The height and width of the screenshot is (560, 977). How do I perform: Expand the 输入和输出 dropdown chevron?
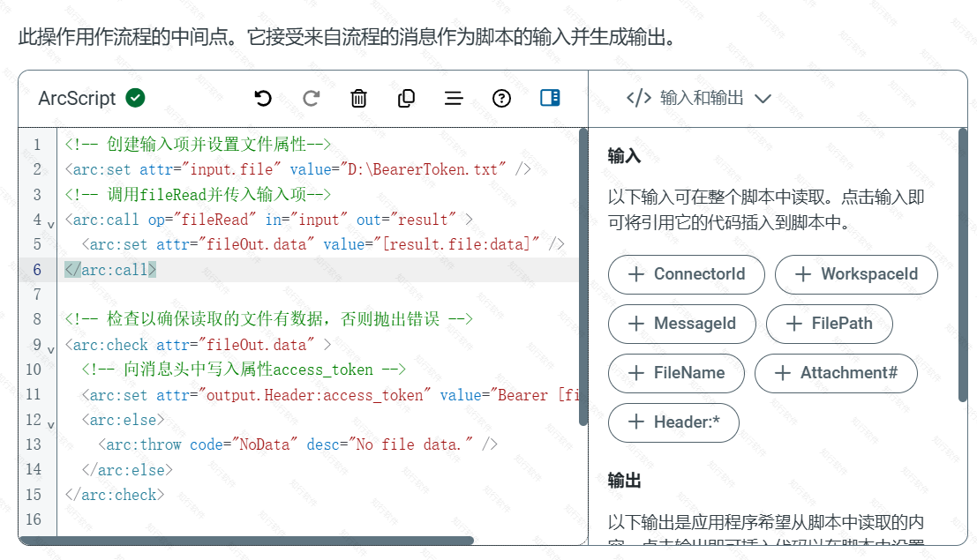coord(763,99)
